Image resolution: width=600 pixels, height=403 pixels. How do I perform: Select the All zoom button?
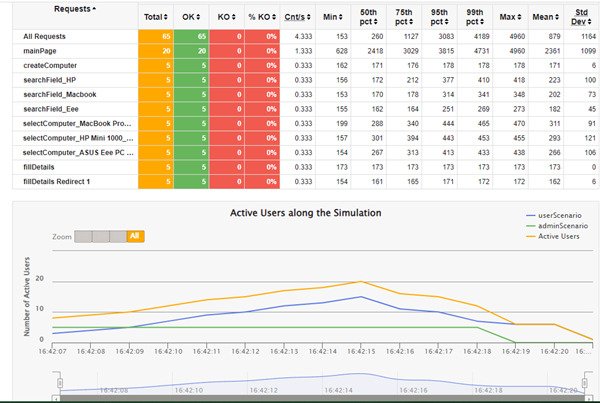tap(135, 236)
